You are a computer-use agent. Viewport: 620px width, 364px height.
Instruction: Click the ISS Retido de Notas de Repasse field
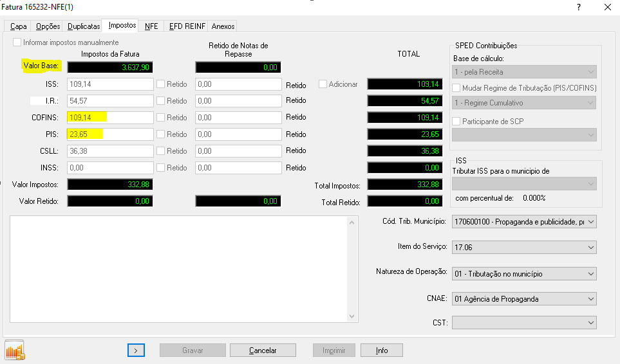click(238, 84)
